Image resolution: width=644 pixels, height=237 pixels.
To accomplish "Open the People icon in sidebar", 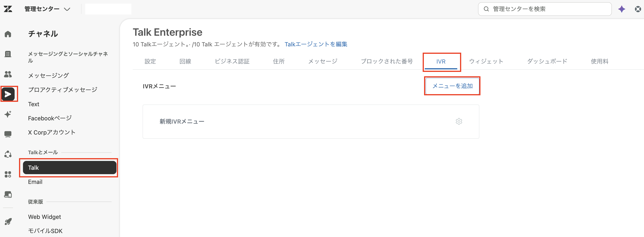I will [x=8, y=74].
